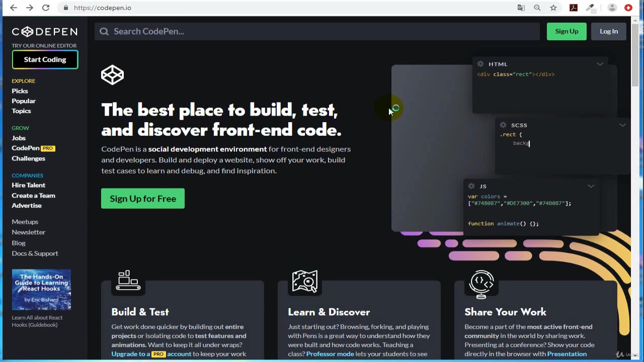The image size is (644, 362).
Task: Click Create a Team link
Action: click(33, 196)
